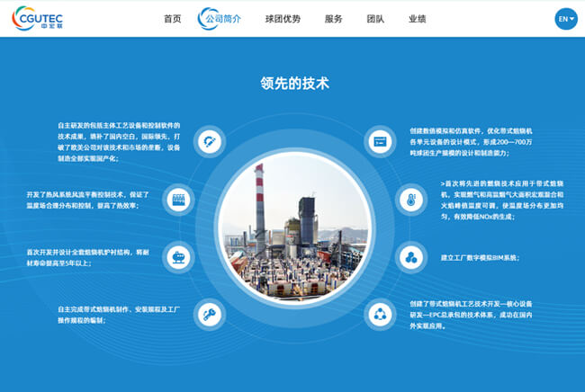Click the simulation software screen icon
Viewport: 585px width, 392px height.
tap(381, 140)
